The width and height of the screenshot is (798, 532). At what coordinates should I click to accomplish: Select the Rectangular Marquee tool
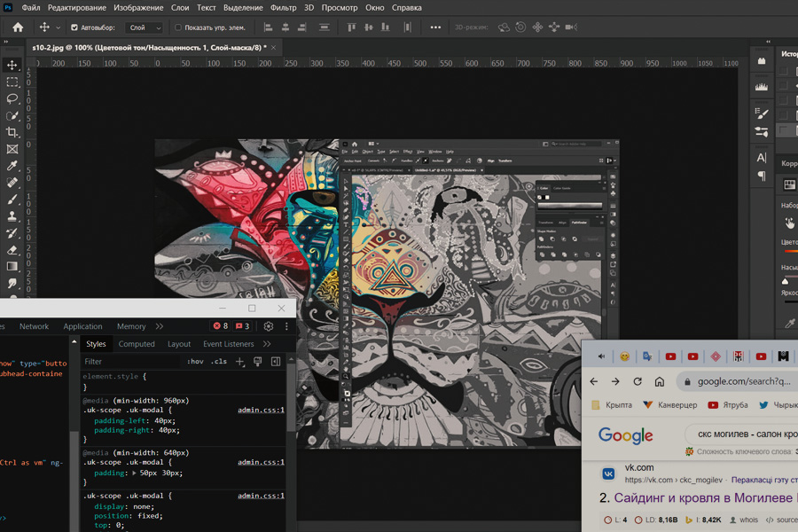click(x=12, y=82)
